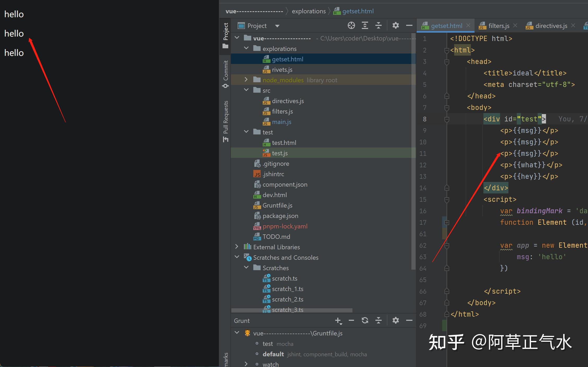Reload Grunt tasks with refresh icon
The height and width of the screenshot is (367, 588).
click(x=365, y=321)
